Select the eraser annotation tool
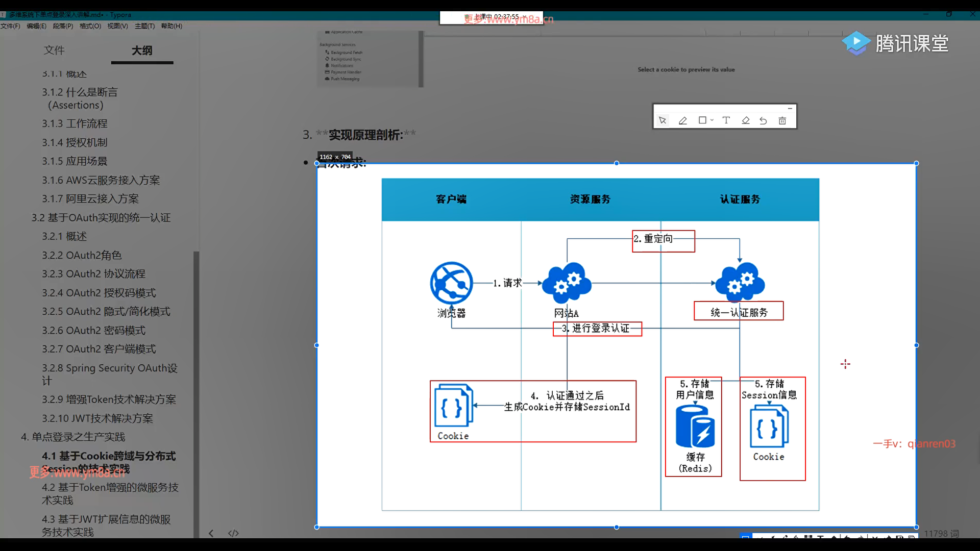Screen dimensions: 980x551 click(x=746, y=120)
